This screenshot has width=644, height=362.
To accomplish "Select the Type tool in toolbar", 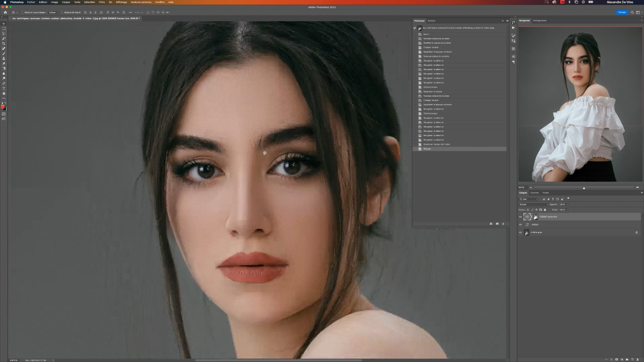I will (x=4, y=88).
